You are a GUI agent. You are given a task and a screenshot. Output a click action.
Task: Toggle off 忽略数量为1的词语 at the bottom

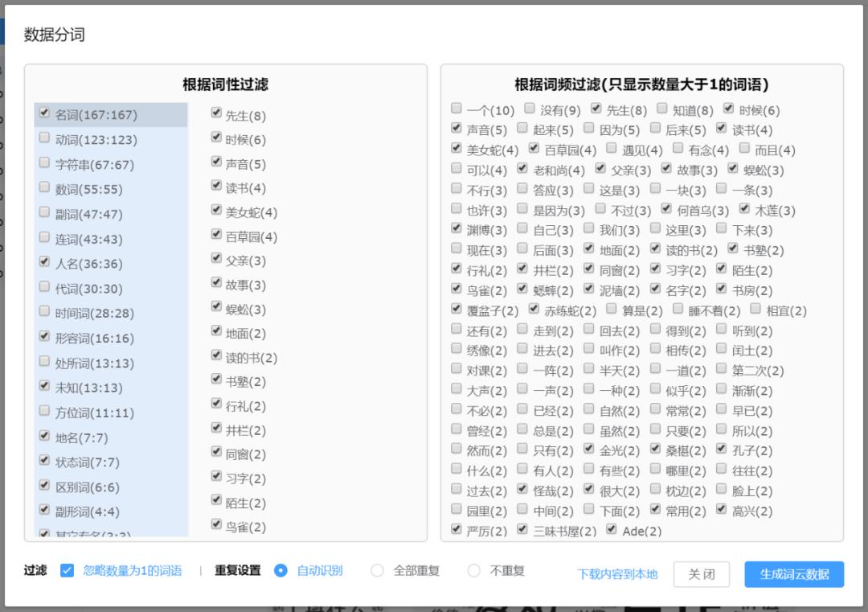(65, 573)
